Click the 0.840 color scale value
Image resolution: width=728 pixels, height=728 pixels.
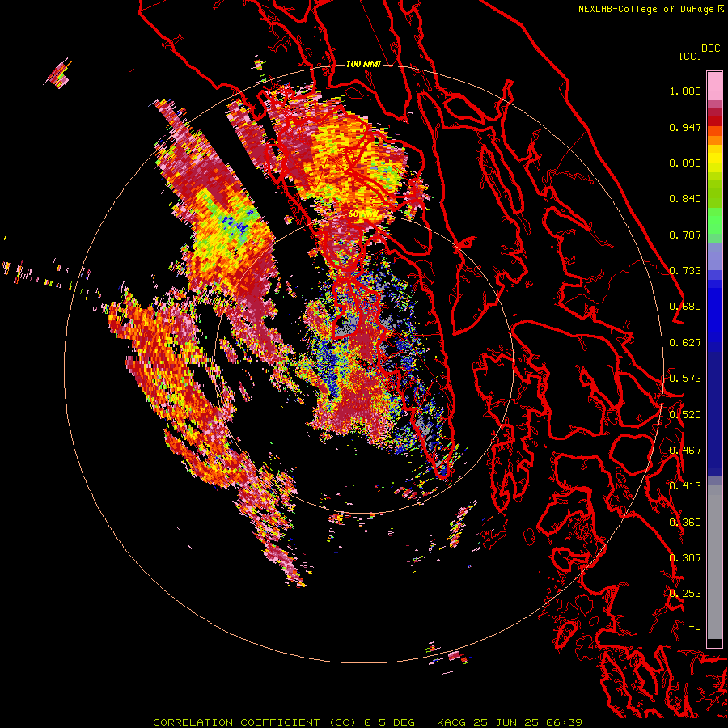tap(685, 199)
